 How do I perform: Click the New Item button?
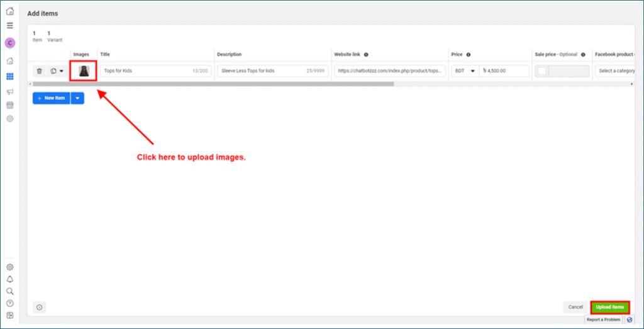tap(51, 98)
